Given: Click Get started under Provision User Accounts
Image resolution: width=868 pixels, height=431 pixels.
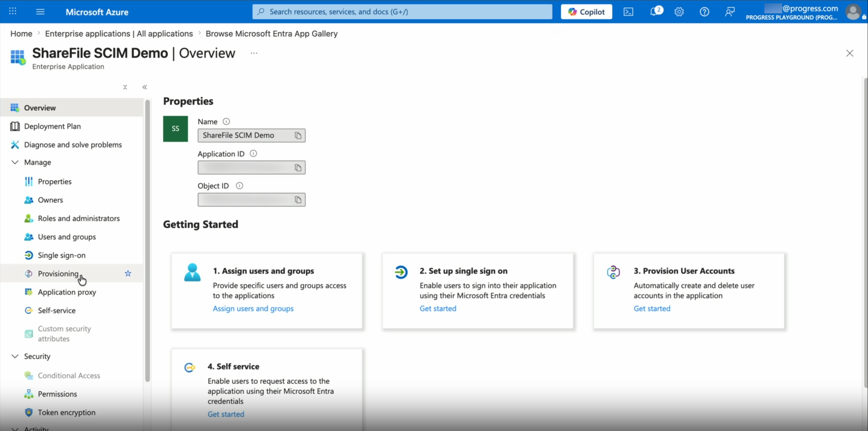Looking at the screenshot, I should (652, 309).
